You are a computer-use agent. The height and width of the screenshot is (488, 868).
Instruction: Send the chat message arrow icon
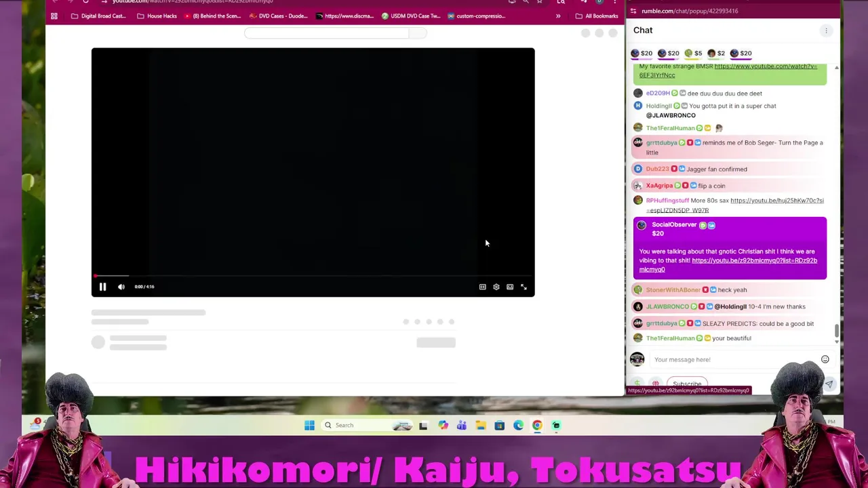(x=829, y=384)
